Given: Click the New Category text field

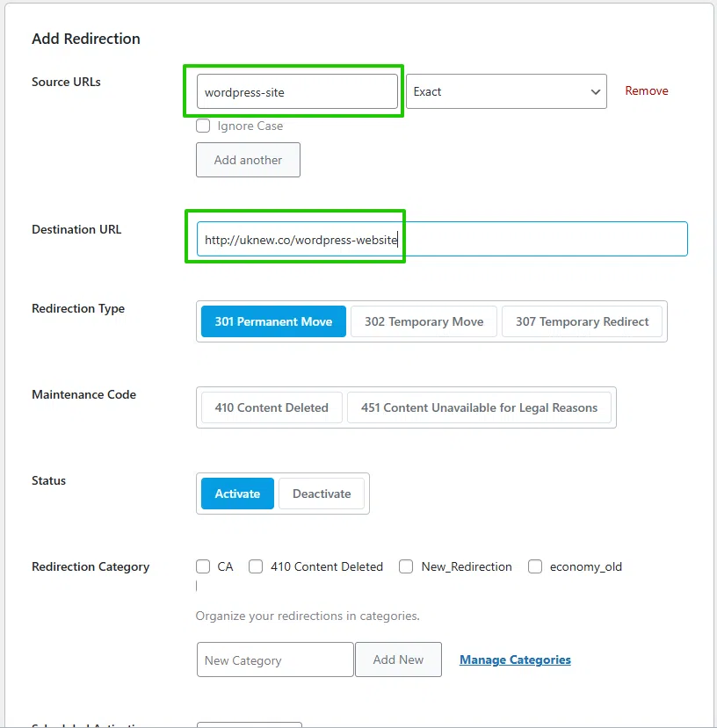Looking at the screenshot, I should pos(275,660).
